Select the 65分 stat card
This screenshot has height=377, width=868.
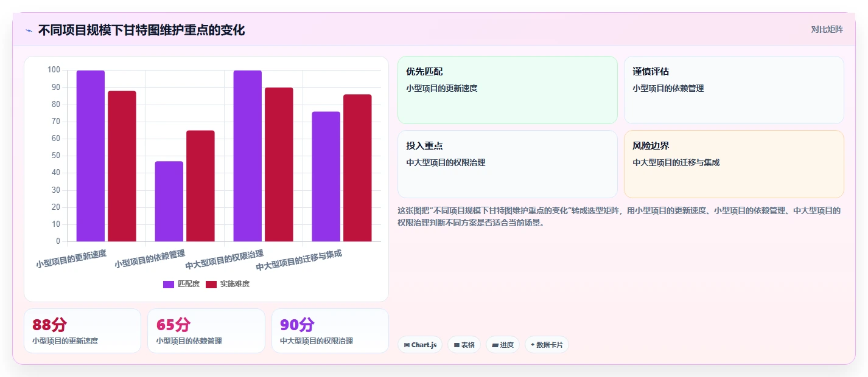[206, 331]
